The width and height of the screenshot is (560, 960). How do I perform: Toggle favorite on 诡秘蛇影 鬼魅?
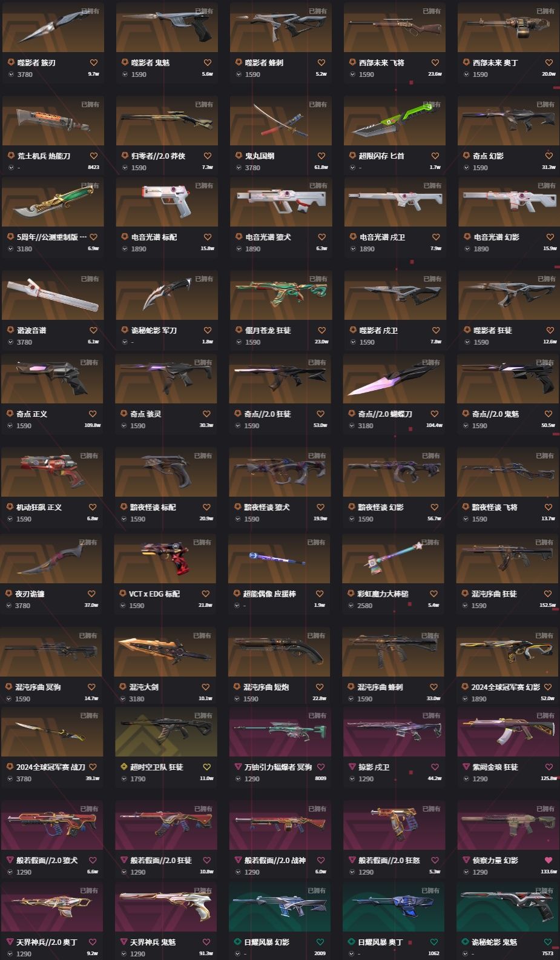click(x=548, y=942)
